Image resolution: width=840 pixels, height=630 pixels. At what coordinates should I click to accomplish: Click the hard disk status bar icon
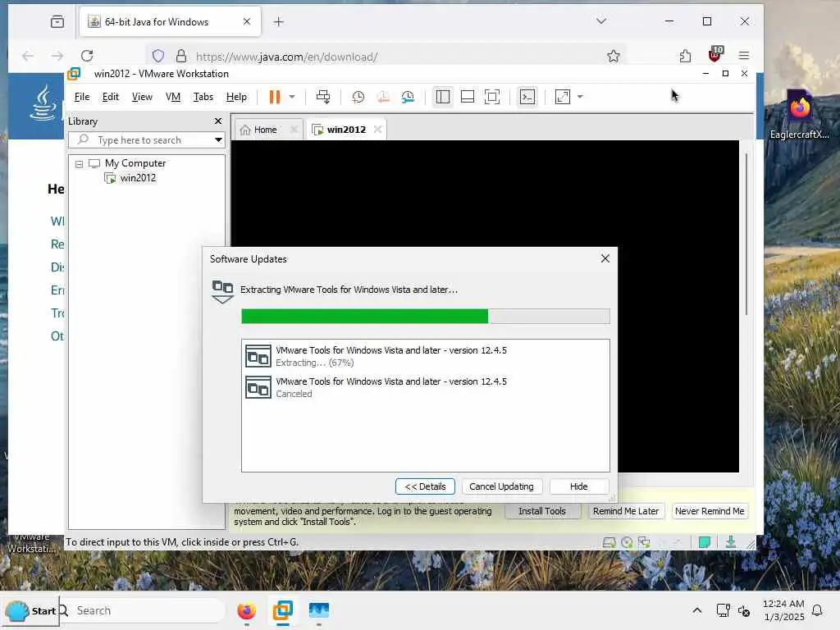click(x=609, y=543)
